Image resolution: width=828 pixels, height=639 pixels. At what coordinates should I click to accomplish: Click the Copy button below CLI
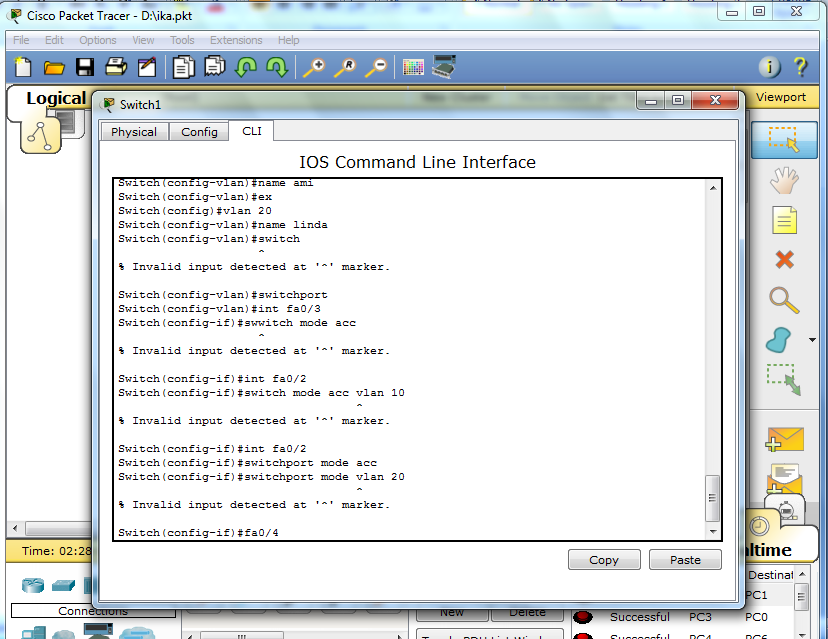pyautogui.click(x=604, y=560)
